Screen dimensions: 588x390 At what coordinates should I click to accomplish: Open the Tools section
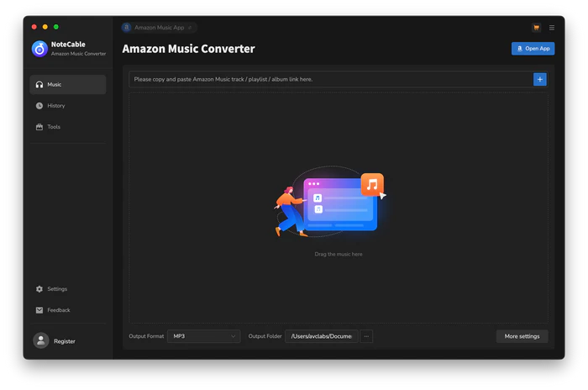click(x=68, y=127)
